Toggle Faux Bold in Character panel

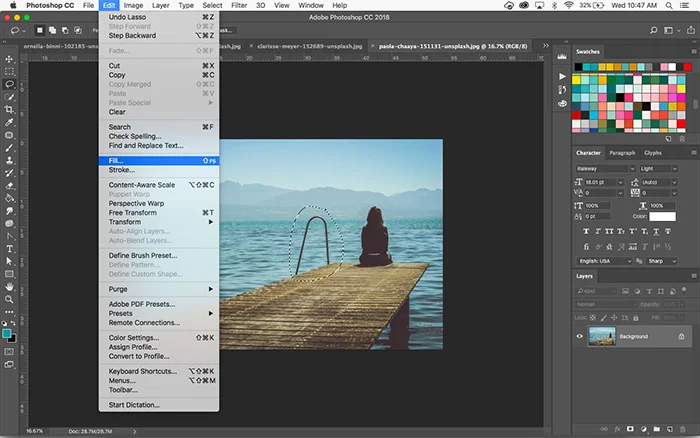[586, 231]
